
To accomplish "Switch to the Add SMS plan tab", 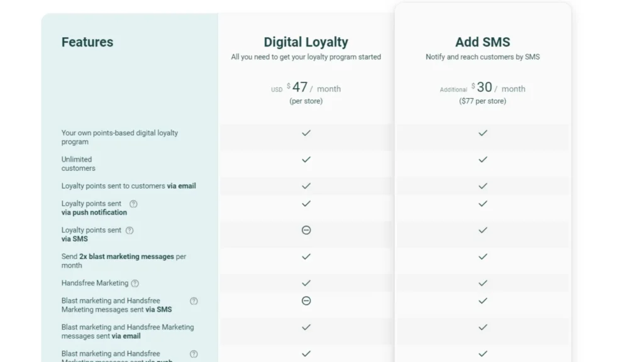I will click(x=482, y=42).
